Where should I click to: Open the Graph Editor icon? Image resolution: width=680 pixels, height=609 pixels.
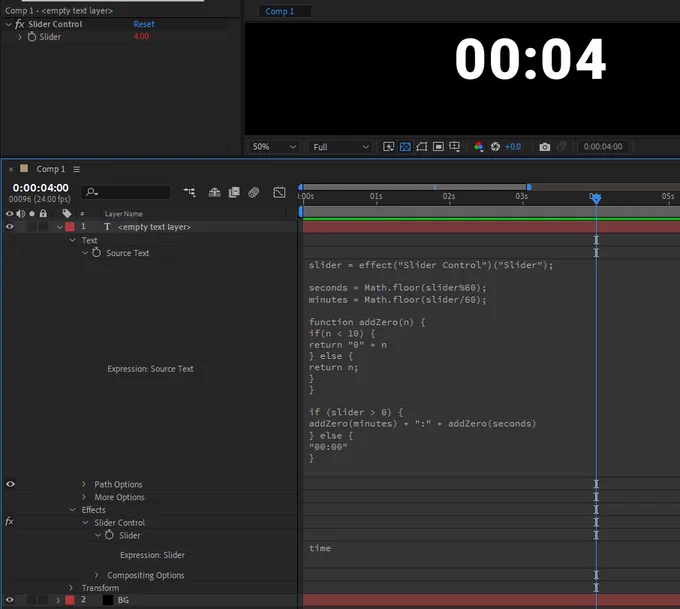[x=279, y=192]
